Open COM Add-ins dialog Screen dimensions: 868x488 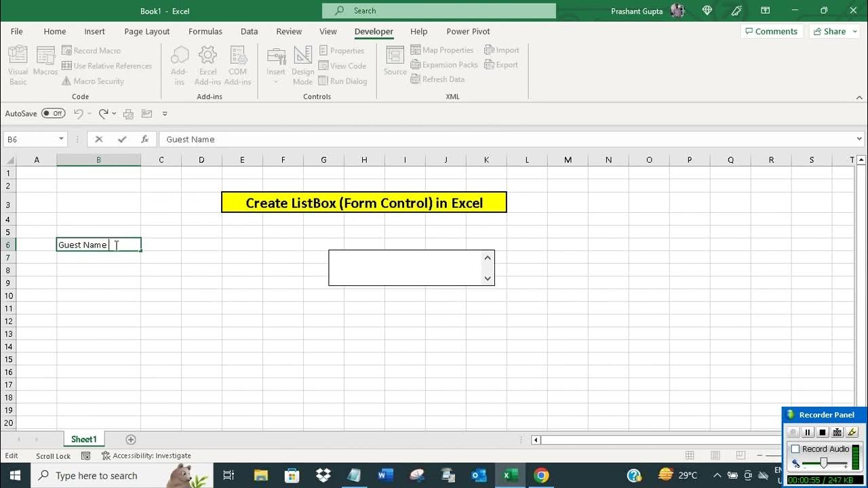[x=237, y=65]
